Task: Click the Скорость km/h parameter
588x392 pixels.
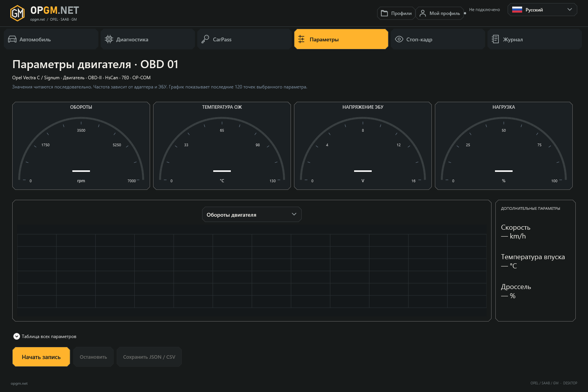Action: pyautogui.click(x=516, y=232)
